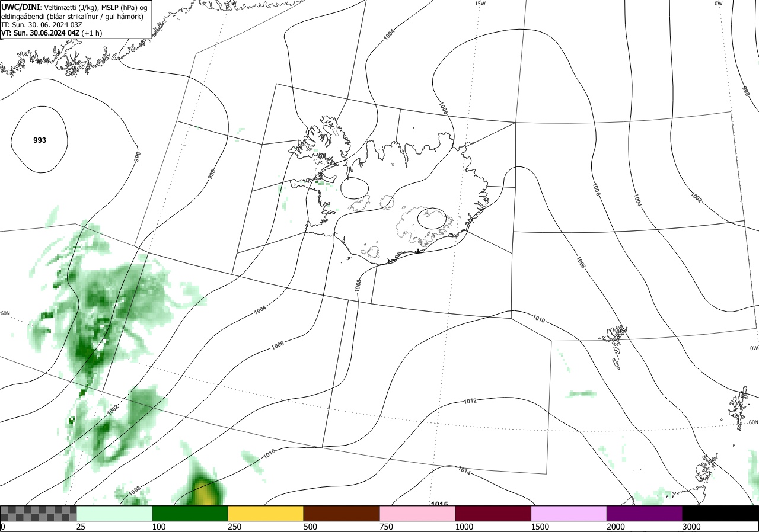The width and height of the screenshot is (759, 532).
Task: Click legend value 750
Action: (386, 527)
